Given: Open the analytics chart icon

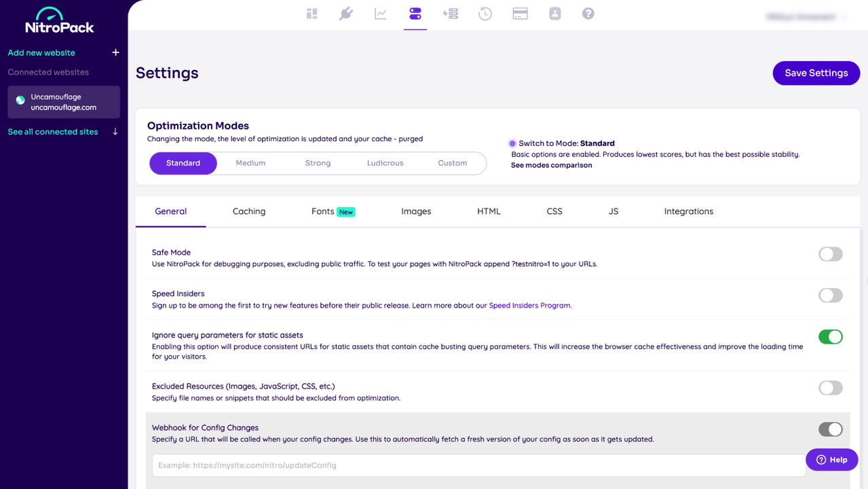Looking at the screenshot, I should pos(381,14).
